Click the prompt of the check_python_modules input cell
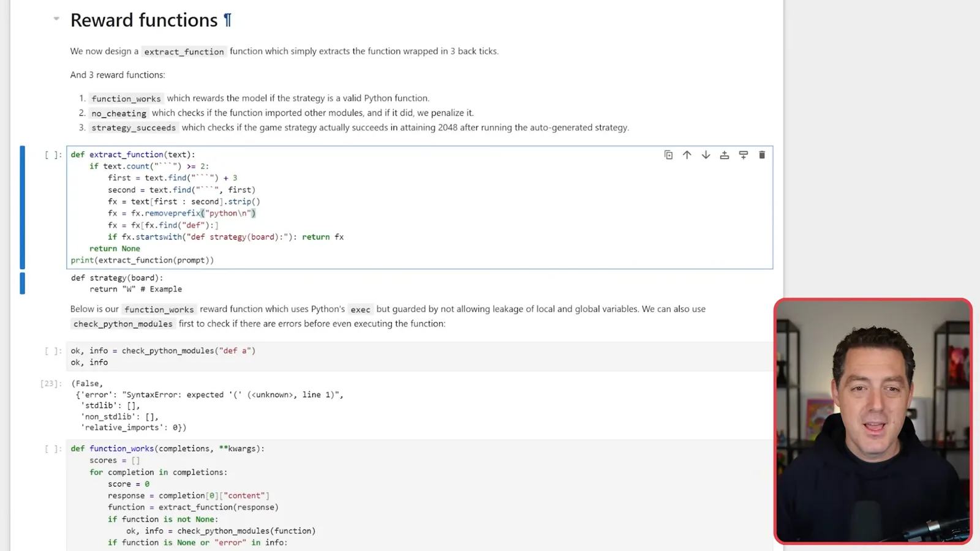Image resolution: width=980 pixels, height=551 pixels. tap(53, 351)
